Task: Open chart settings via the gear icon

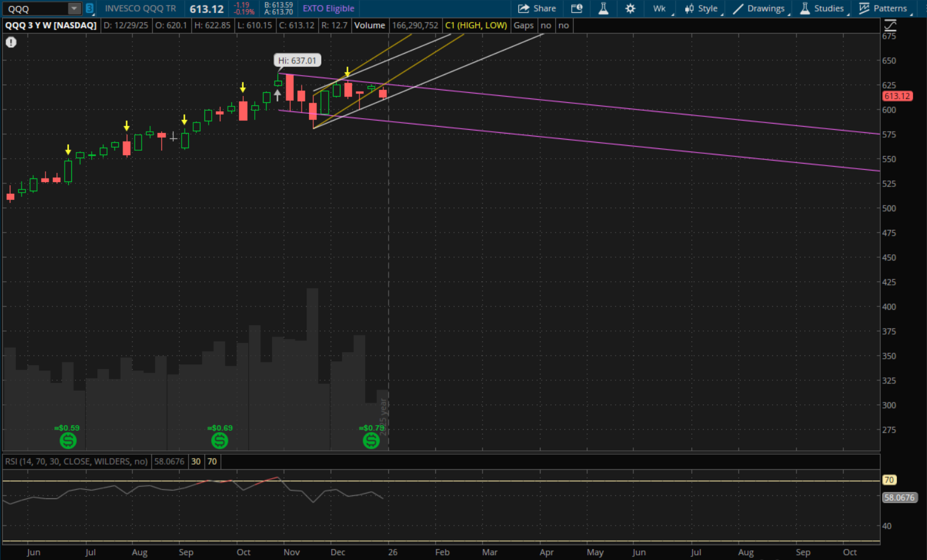Action: pos(630,9)
